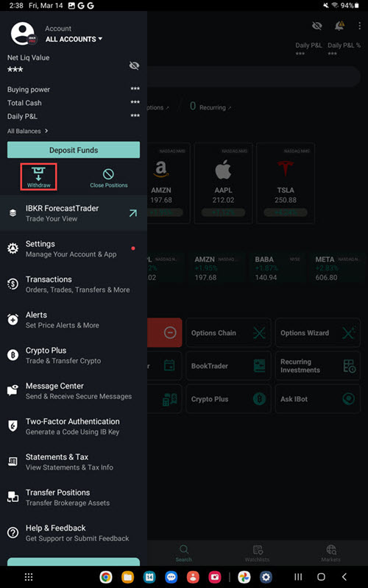Expand the ALL ACCOUNTS dropdown
The height and width of the screenshot is (588, 368).
74,39
